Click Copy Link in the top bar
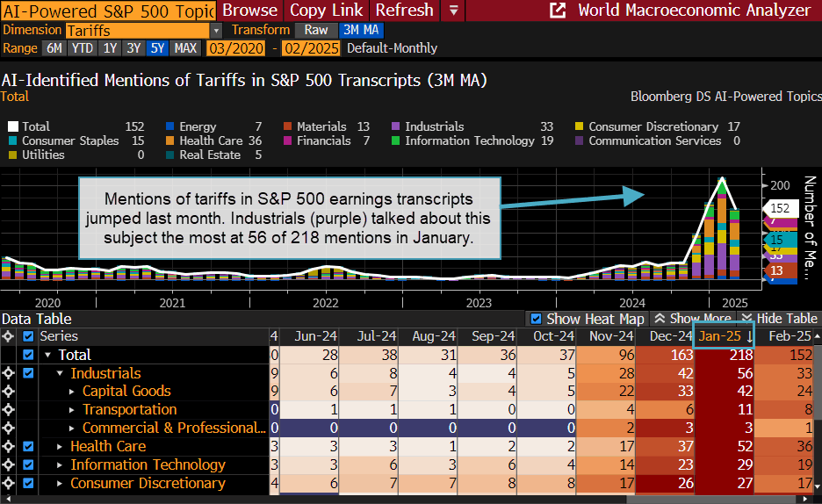Image resolution: width=822 pixels, height=504 pixels. pyautogui.click(x=326, y=11)
